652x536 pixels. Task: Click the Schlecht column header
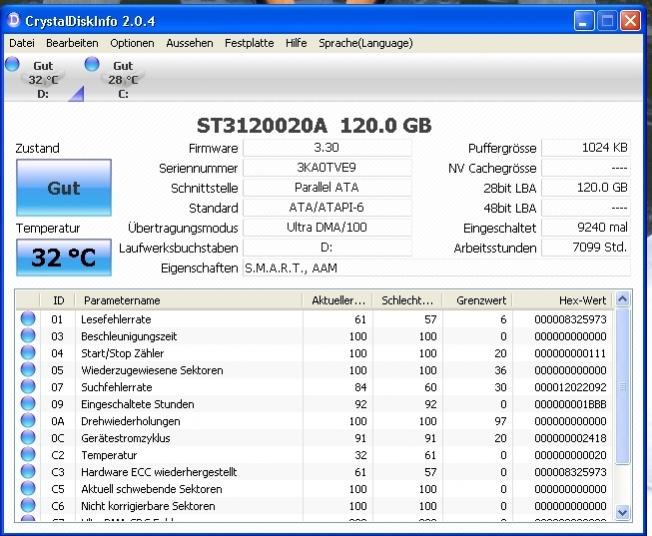[407, 300]
